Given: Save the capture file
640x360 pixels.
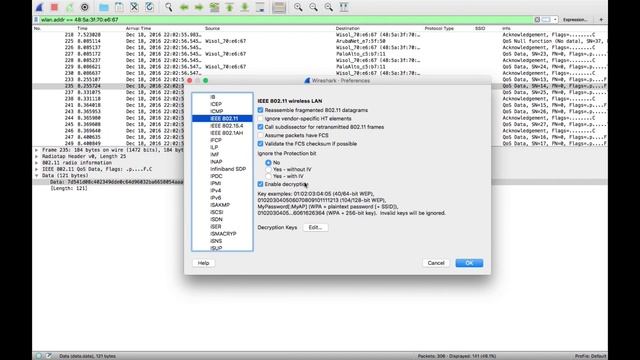Looking at the screenshot, I should [119, 7].
